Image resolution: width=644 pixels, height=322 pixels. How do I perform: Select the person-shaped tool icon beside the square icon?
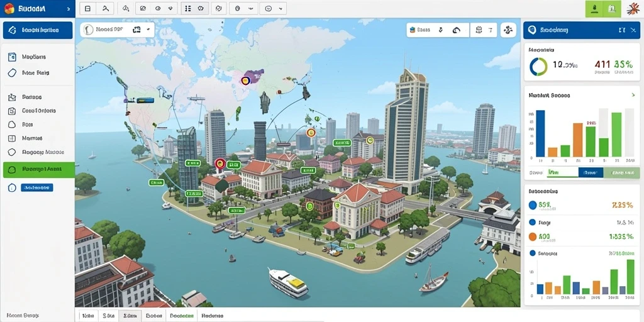pyautogui.click(x=106, y=8)
